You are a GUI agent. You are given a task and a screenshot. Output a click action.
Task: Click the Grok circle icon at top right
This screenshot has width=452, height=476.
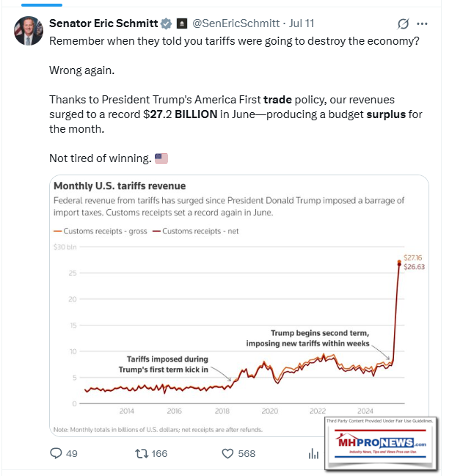(402, 23)
